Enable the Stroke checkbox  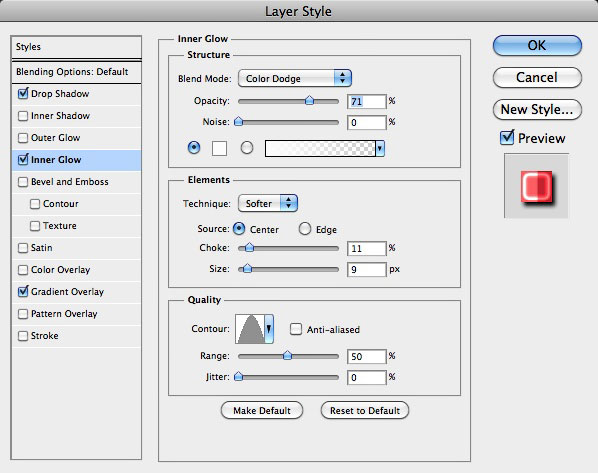click(23, 336)
